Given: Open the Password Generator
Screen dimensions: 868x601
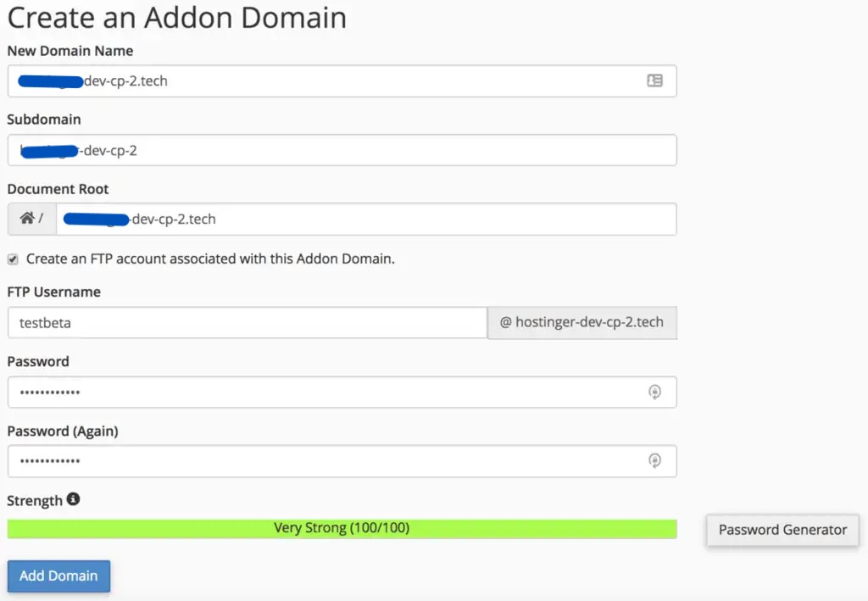Looking at the screenshot, I should [x=781, y=530].
